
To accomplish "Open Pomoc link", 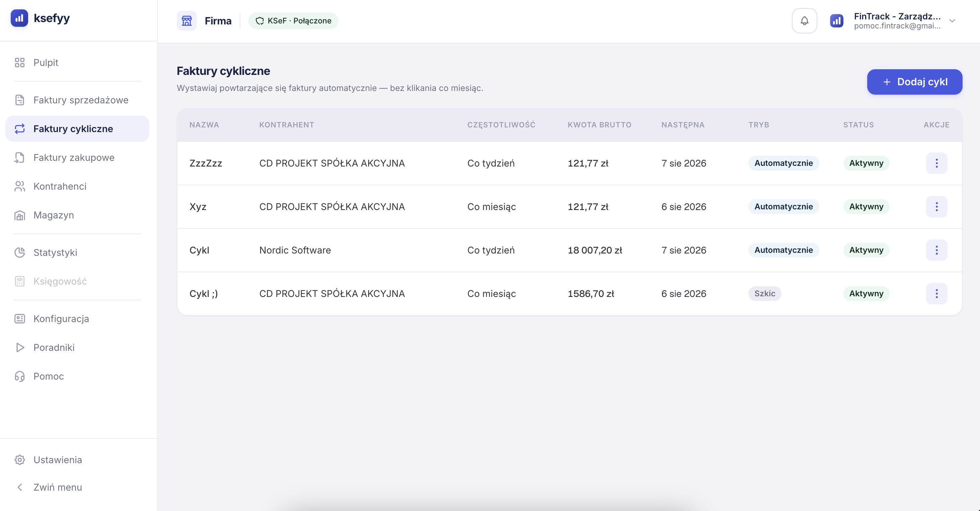I will coord(77,376).
